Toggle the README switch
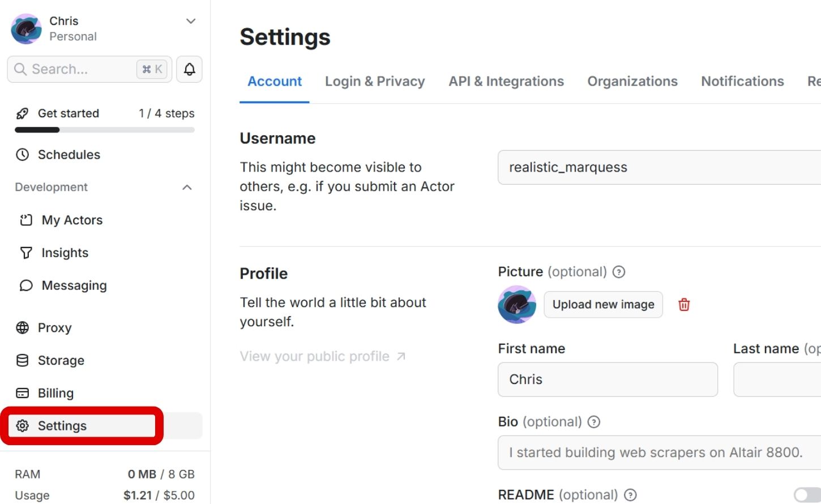This screenshot has width=821, height=504. (x=806, y=495)
